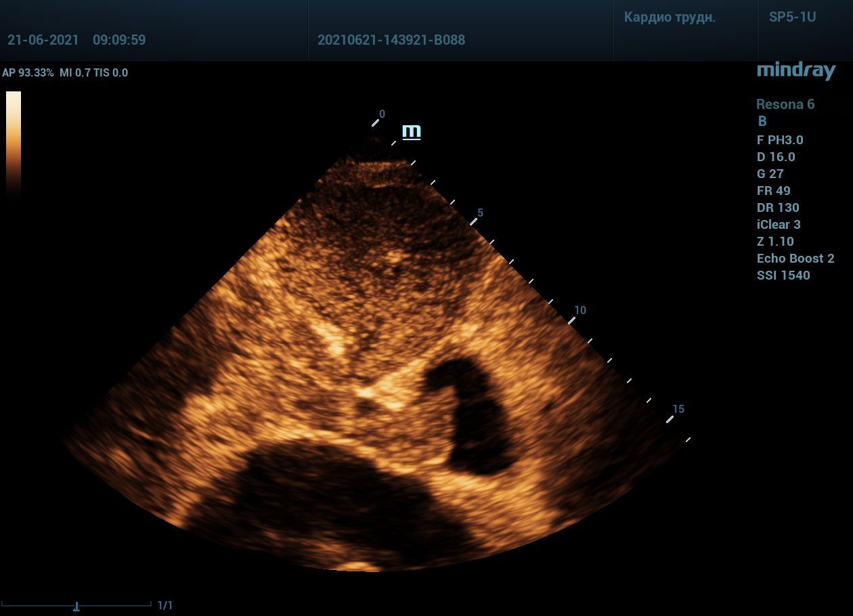Click the G 27 gain parameter
This screenshot has height=616, width=853.
pyautogui.click(x=770, y=174)
